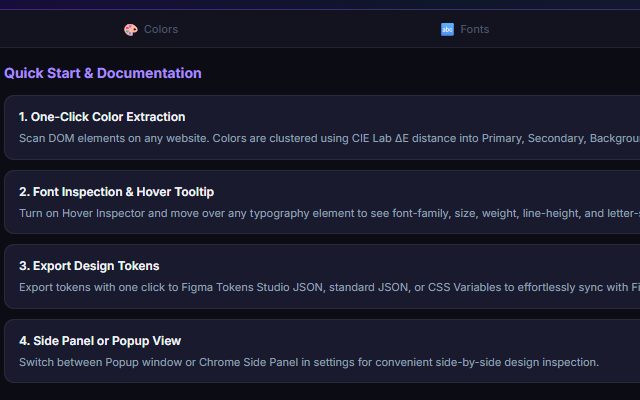Click the 'Turn on Hover Inspector' description
This screenshot has width=640, height=400.
coord(329,213)
